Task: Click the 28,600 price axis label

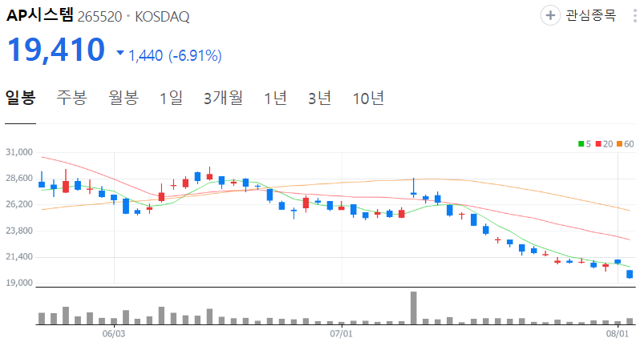Action: [x=19, y=179]
